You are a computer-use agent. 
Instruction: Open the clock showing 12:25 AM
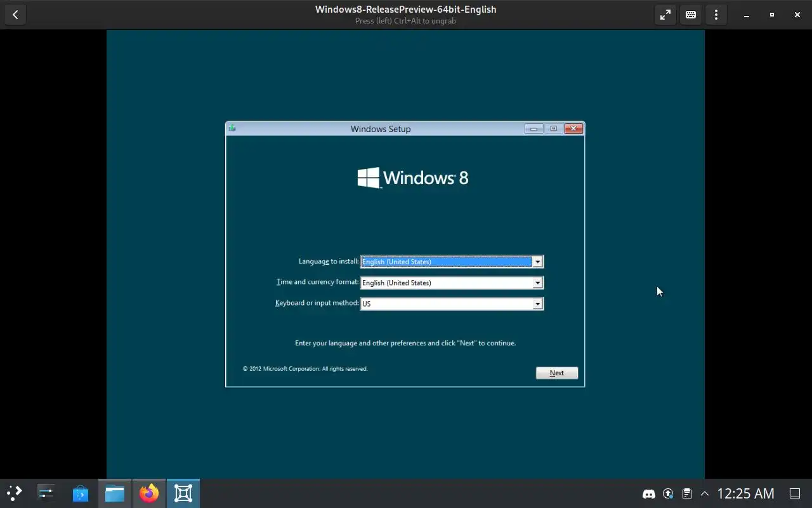tap(745, 493)
